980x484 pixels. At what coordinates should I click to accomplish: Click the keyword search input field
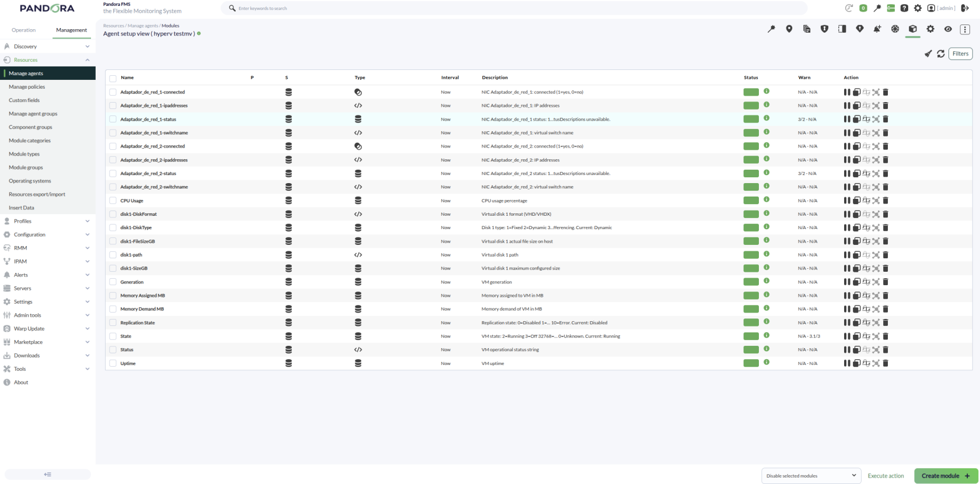tap(513, 8)
